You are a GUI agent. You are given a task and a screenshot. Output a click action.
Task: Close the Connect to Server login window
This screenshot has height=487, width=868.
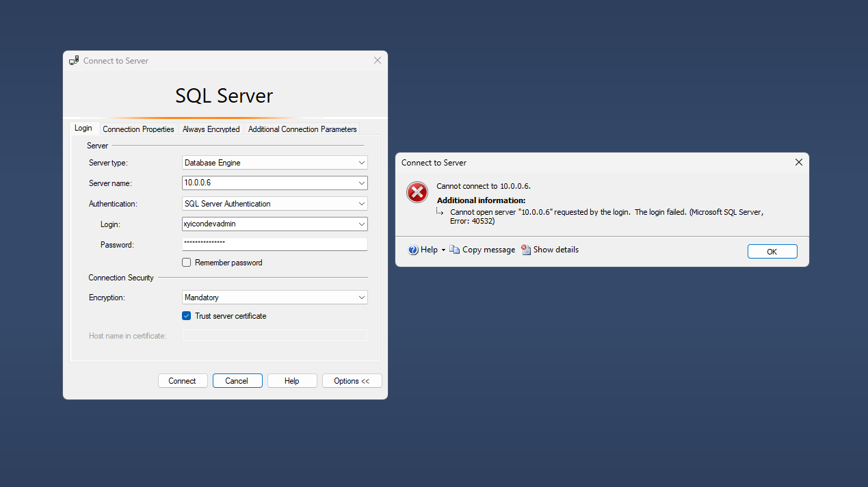pyautogui.click(x=377, y=60)
